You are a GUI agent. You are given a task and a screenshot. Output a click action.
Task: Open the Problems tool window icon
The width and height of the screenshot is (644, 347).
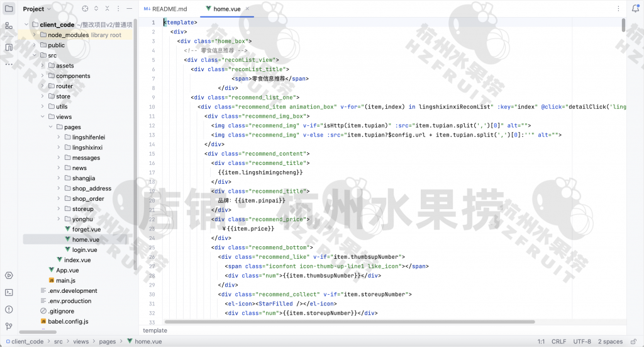point(9,309)
